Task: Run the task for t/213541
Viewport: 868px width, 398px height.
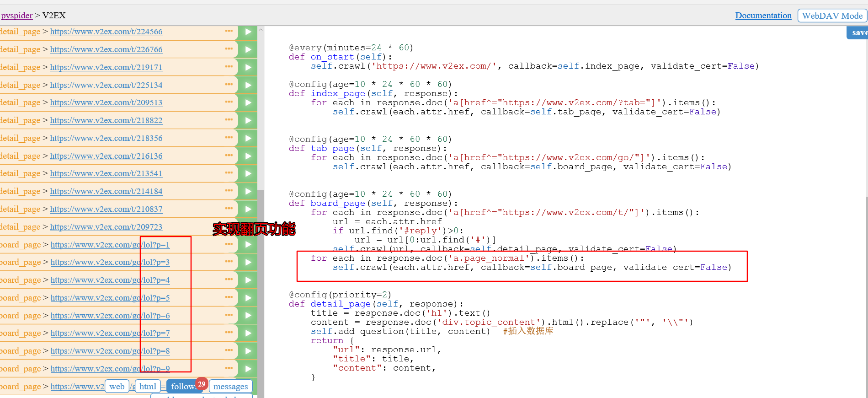Action: [x=248, y=173]
